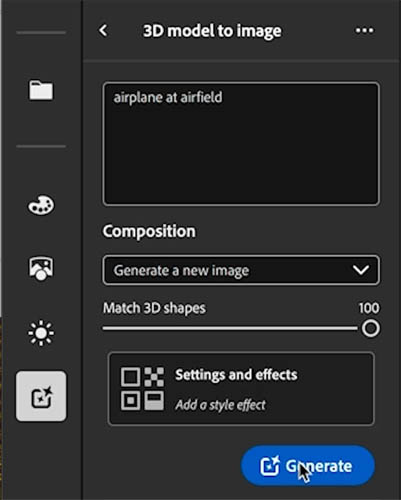Screen dimensions: 401x500
Task: Open the three-dot more options menu
Action: click(364, 30)
